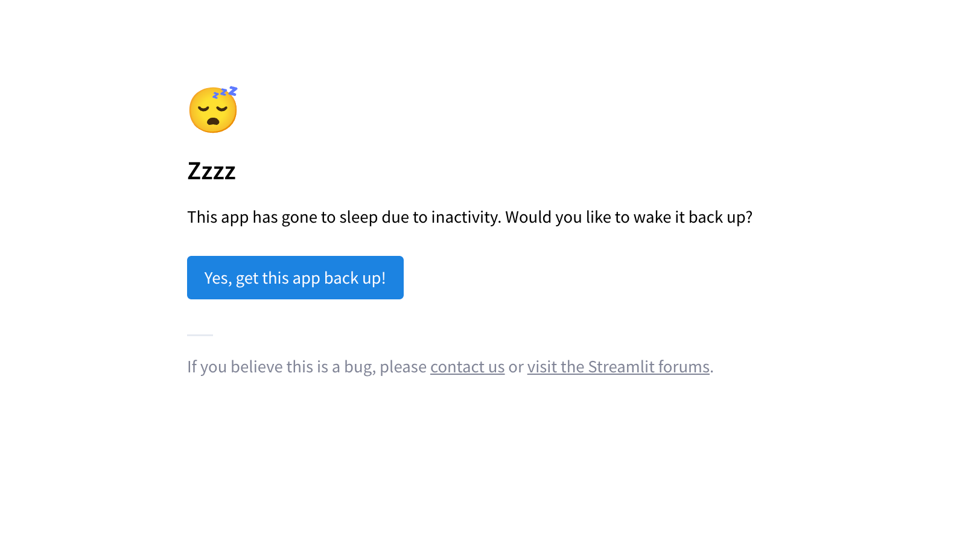The width and height of the screenshot is (980, 548).
Task: Click the "Zzzz" heading
Action: [211, 171]
